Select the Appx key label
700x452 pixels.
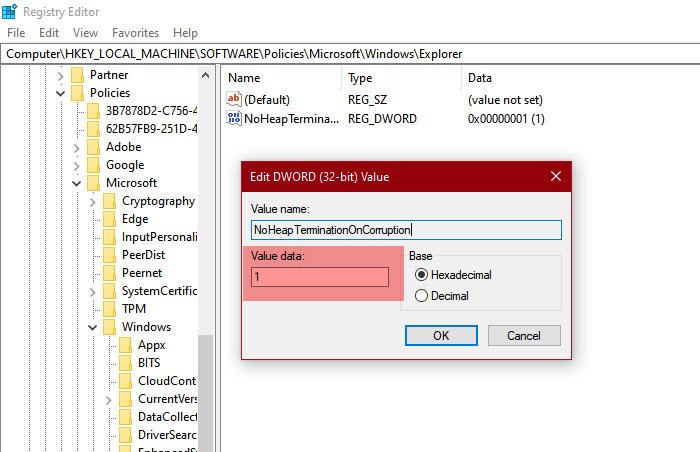(152, 345)
